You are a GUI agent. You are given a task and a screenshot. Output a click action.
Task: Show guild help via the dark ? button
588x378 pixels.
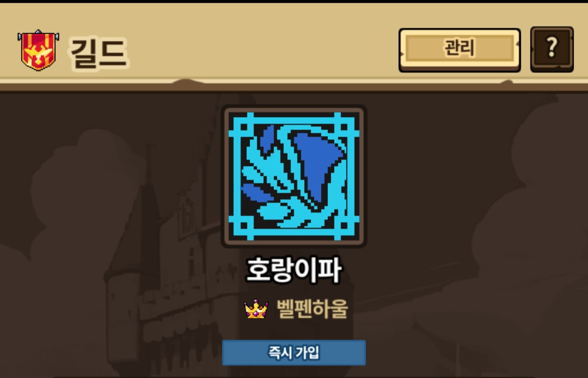click(x=552, y=49)
